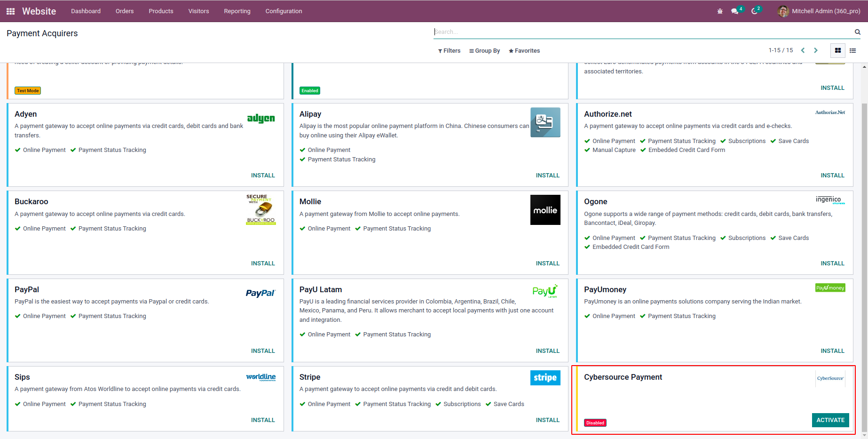
Task: Open the Reporting menu
Action: click(x=237, y=11)
